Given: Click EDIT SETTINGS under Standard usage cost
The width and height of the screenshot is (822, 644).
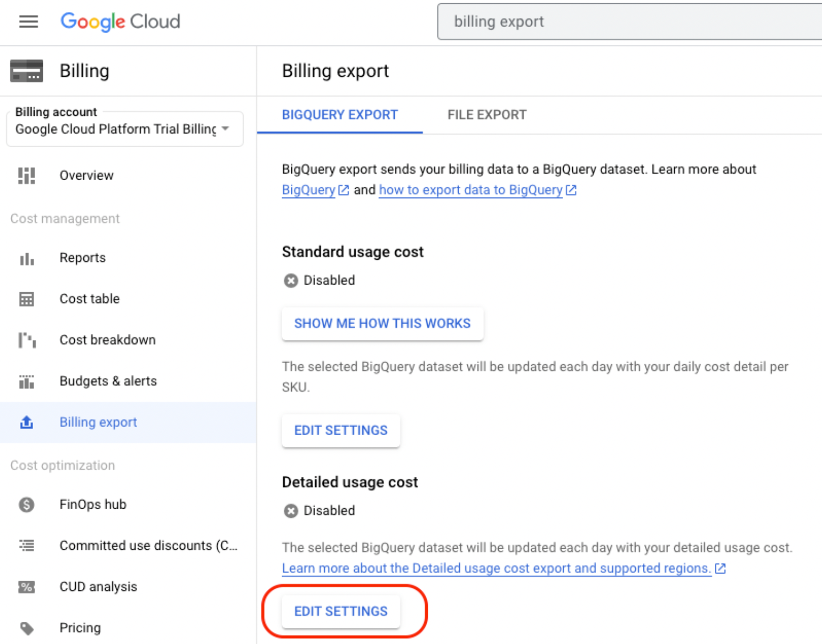Looking at the screenshot, I should pyautogui.click(x=341, y=430).
